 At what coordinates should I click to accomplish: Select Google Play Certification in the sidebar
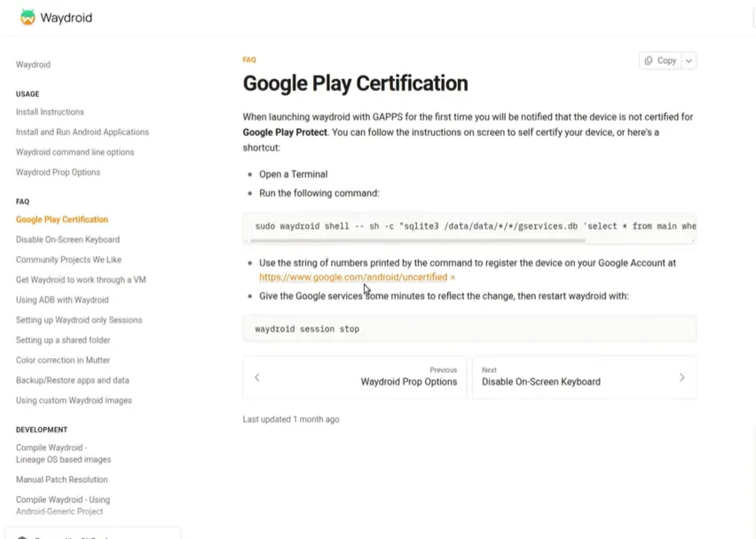pos(62,218)
